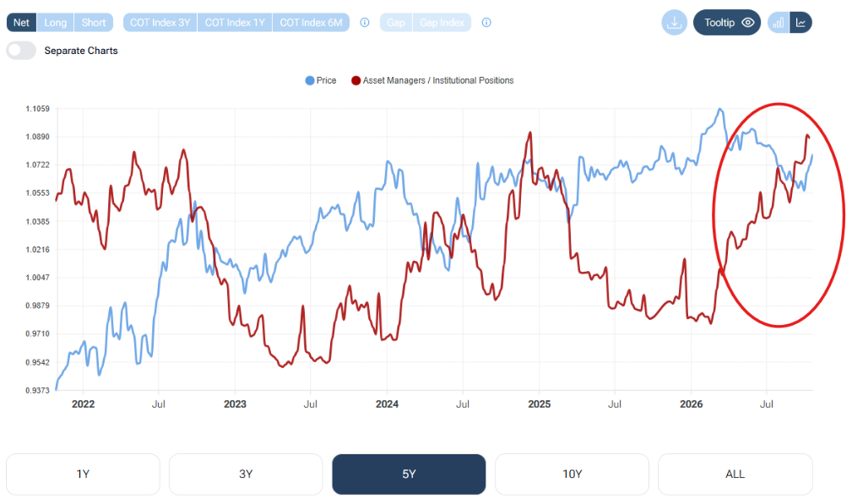Toggle the Tooltip eye button
The width and height of the screenshot is (863, 504).
click(727, 23)
